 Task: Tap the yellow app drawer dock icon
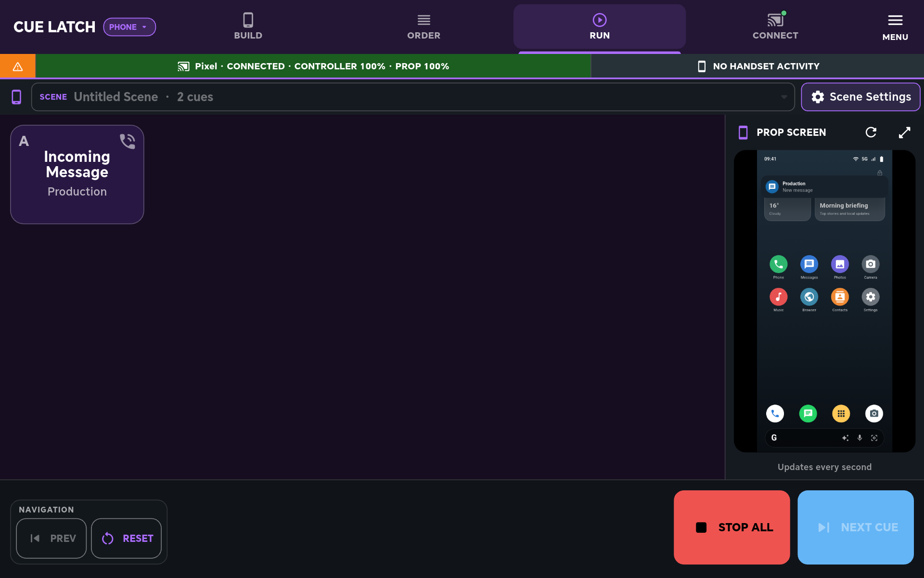click(841, 413)
